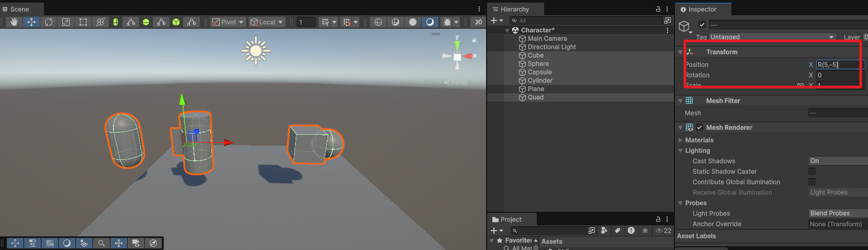
Task: Select Plane object in Hierarchy
Action: tap(536, 89)
